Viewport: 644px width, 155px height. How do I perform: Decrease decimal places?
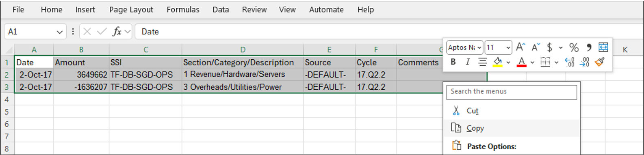coord(585,62)
